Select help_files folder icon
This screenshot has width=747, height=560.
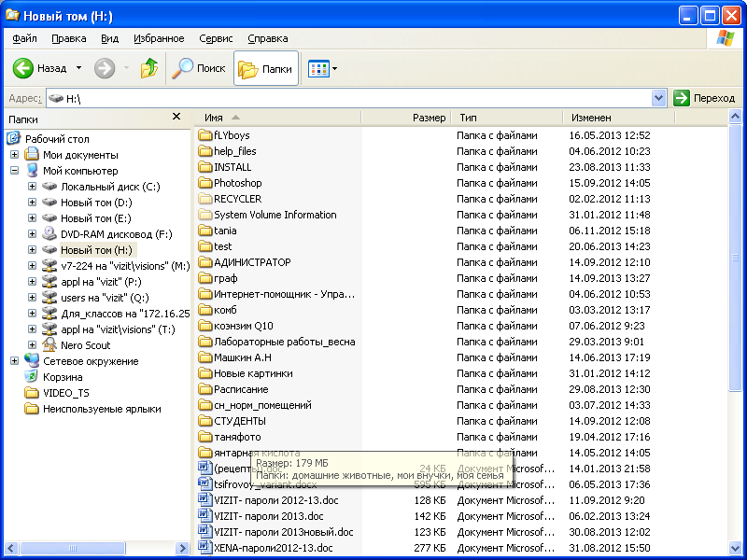[x=204, y=151]
